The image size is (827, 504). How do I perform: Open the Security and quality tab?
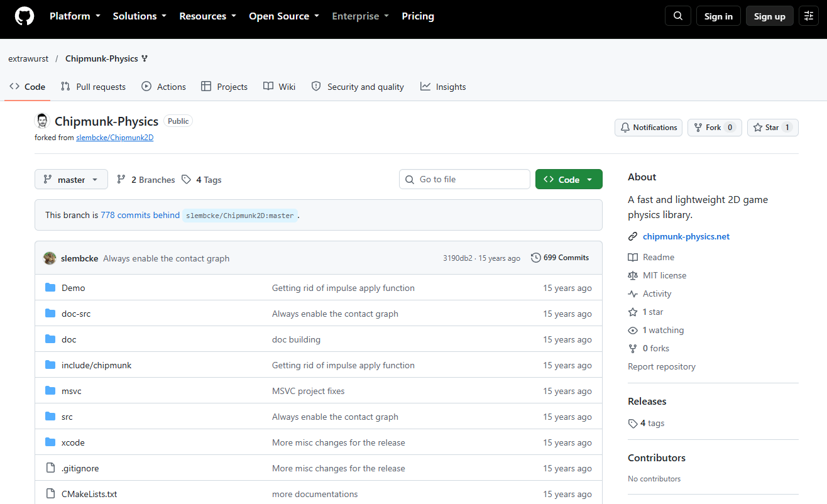tap(358, 87)
